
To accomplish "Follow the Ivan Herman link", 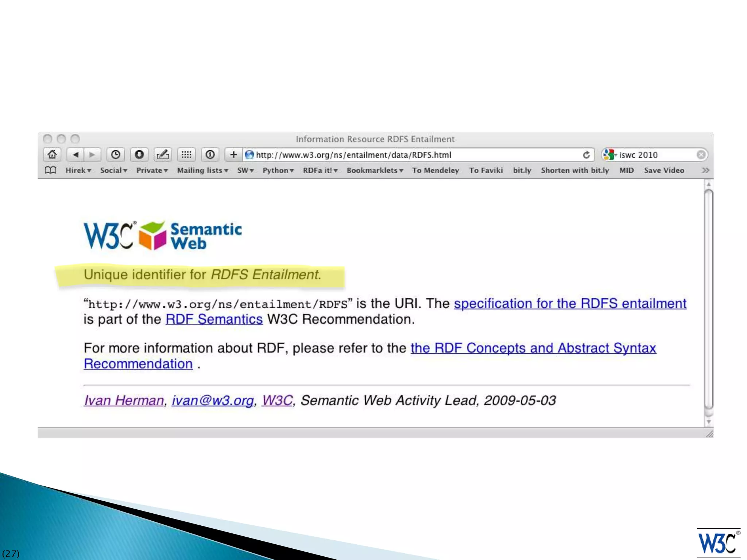I will (x=124, y=400).
